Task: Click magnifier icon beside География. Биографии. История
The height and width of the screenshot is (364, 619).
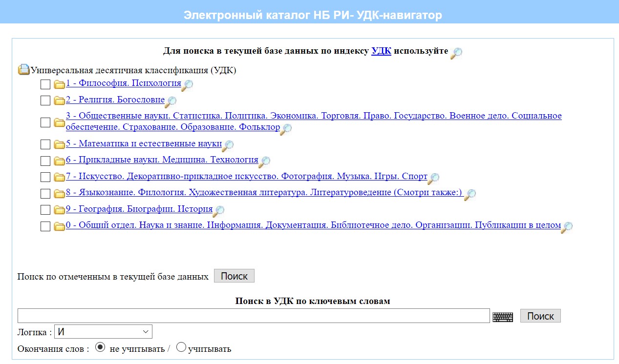Action: pyautogui.click(x=218, y=211)
